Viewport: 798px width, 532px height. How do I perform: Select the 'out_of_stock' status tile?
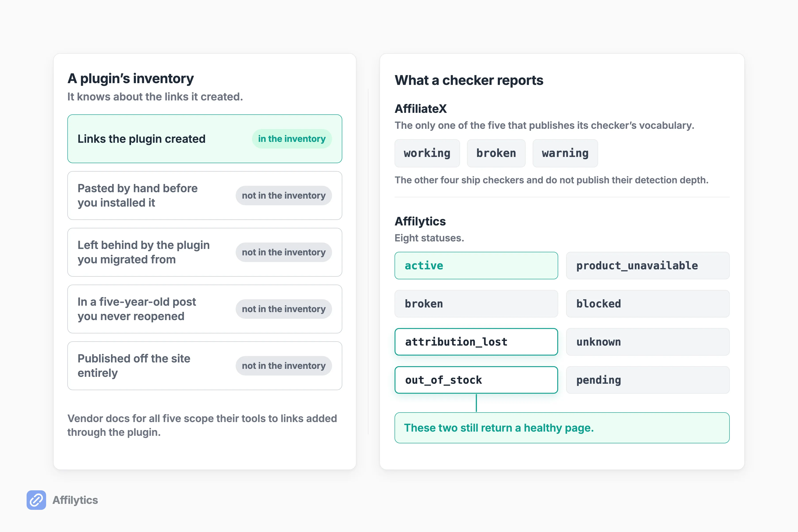(x=476, y=380)
